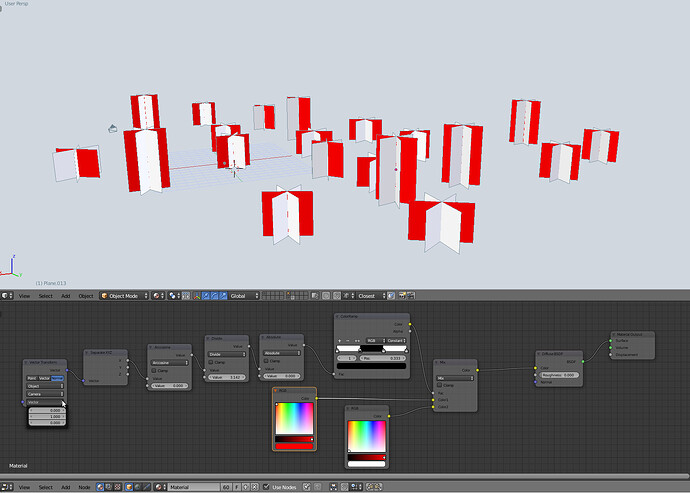The image size is (690, 493).
Task: Toggle manipulate center points icon
Action: click(186, 296)
